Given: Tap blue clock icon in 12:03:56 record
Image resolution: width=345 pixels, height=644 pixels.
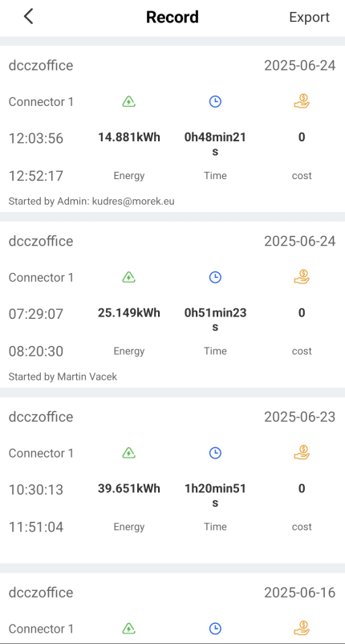Looking at the screenshot, I should pyautogui.click(x=215, y=101).
